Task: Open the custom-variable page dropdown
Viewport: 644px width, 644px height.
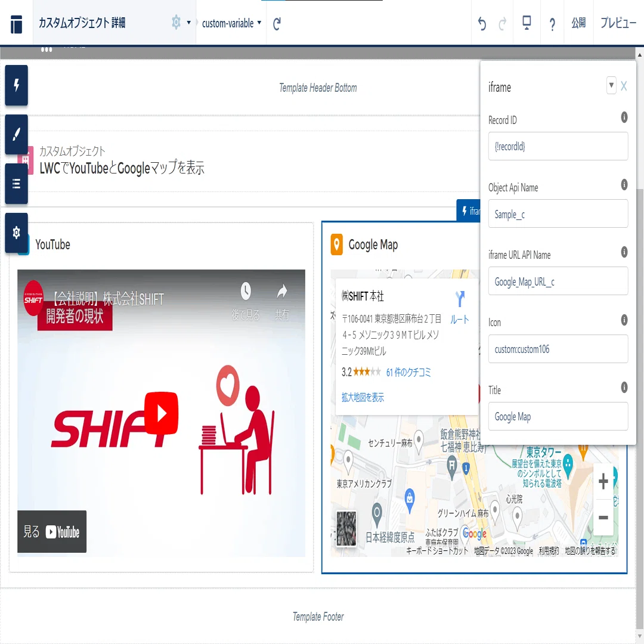Action: 231,23
